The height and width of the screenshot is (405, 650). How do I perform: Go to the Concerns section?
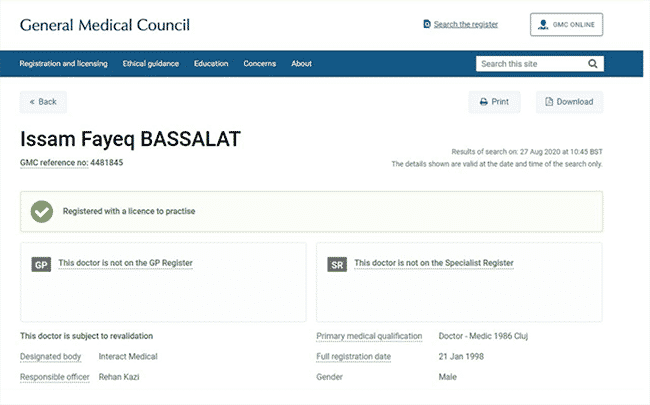pyautogui.click(x=260, y=63)
